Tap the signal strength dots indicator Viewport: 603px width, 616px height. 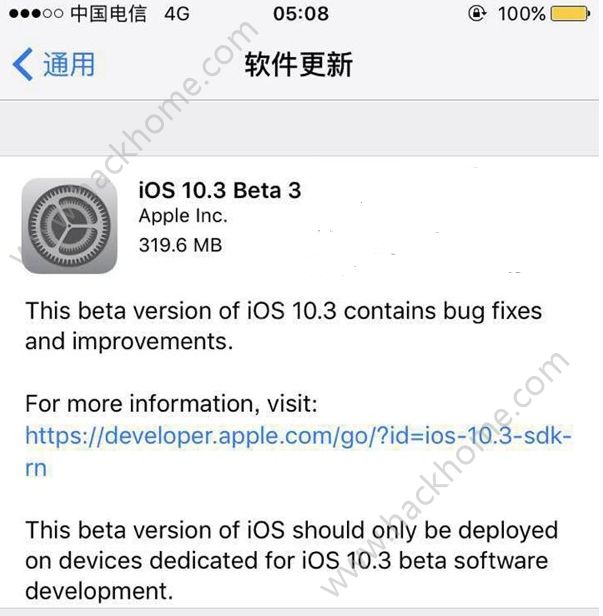[36, 14]
